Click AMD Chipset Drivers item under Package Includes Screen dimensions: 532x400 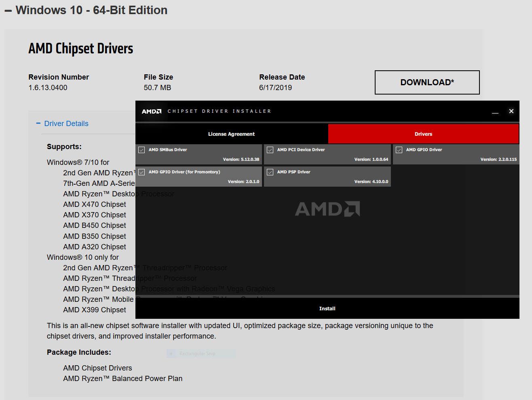tap(97, 368)
